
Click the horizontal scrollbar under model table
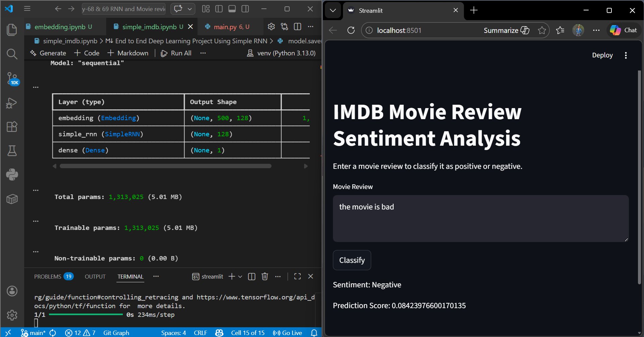click(x=165, y=166)
